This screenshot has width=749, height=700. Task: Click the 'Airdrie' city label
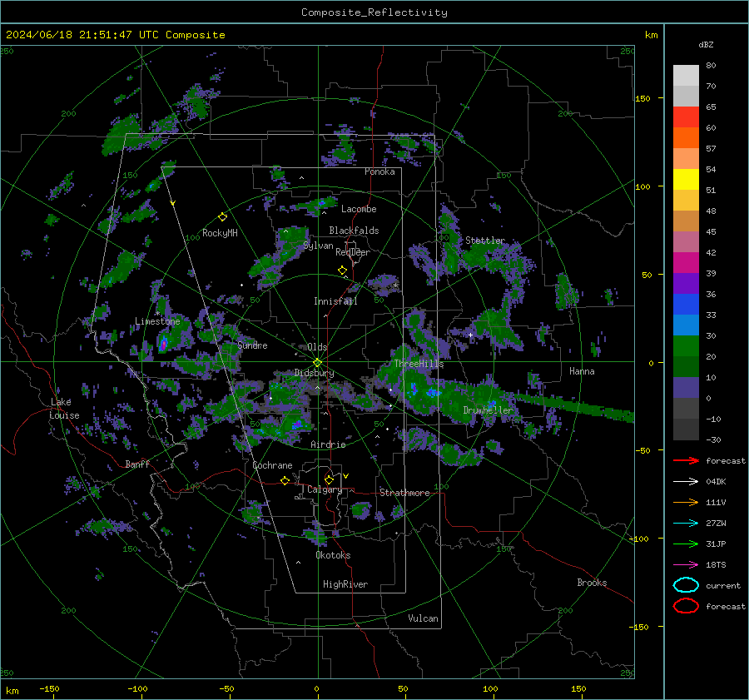[x=328, y=444]
